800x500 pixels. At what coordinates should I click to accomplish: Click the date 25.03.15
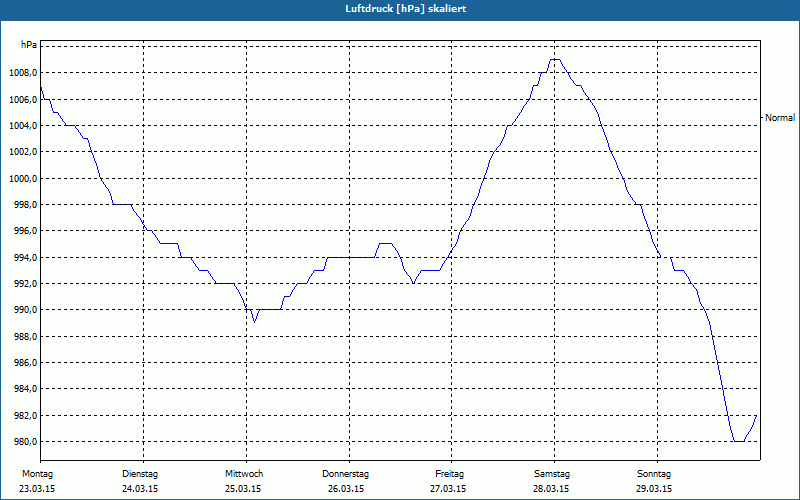pyautogui.click(x=243, y=489)
